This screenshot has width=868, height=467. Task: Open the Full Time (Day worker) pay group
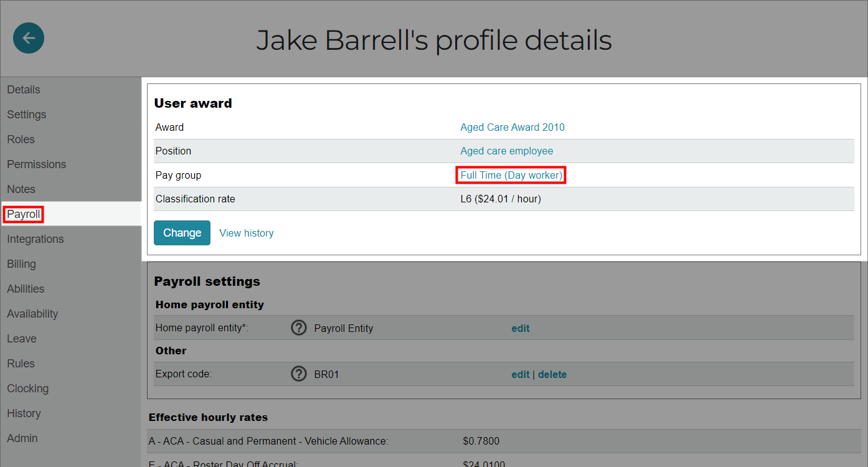tap(510, 175)
